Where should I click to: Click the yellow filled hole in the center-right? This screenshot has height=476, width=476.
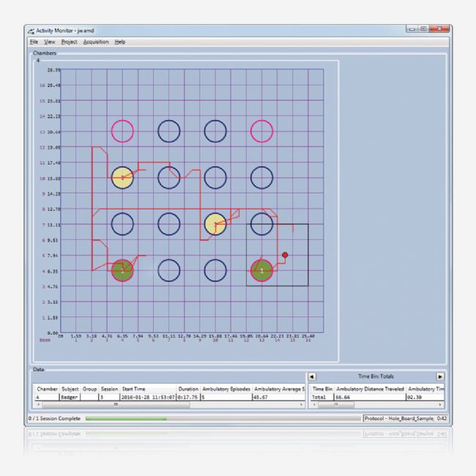(215, 223)
